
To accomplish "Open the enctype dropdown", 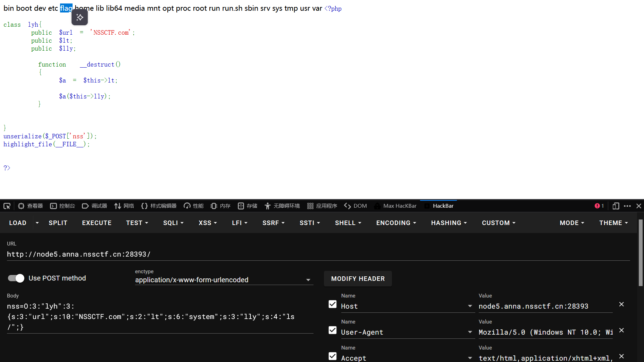I will click(308, 279).
